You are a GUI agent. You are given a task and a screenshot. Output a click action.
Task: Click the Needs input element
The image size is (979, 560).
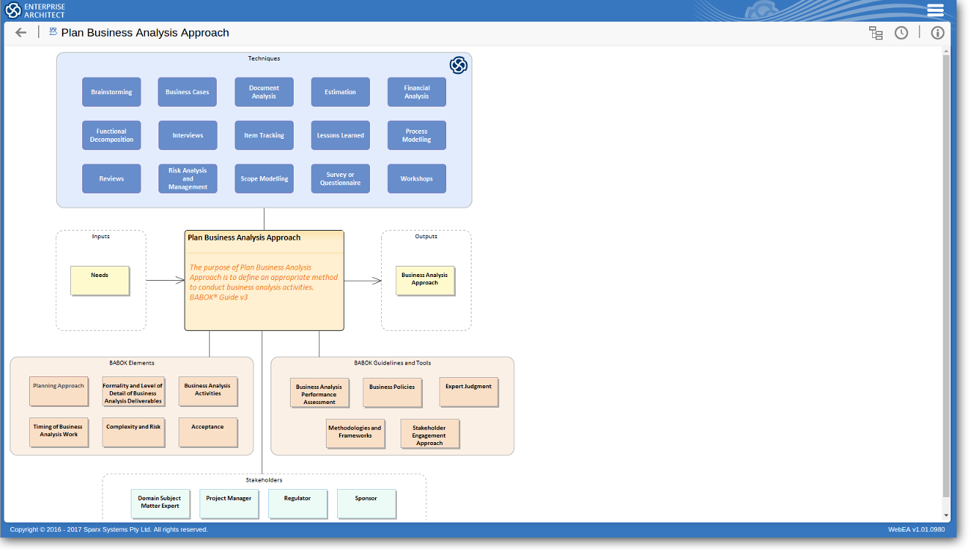[x=99, y=280]
